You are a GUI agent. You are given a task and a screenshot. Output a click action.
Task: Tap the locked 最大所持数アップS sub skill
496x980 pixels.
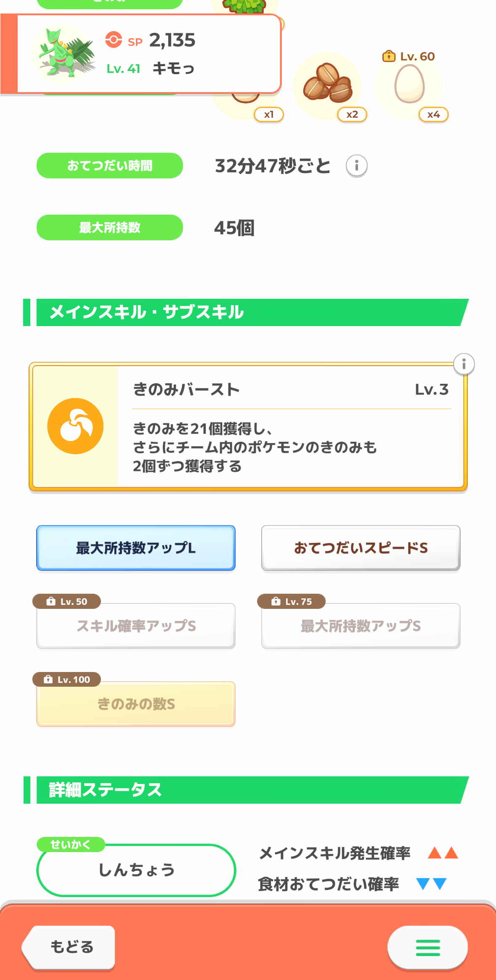coord(361,626)
